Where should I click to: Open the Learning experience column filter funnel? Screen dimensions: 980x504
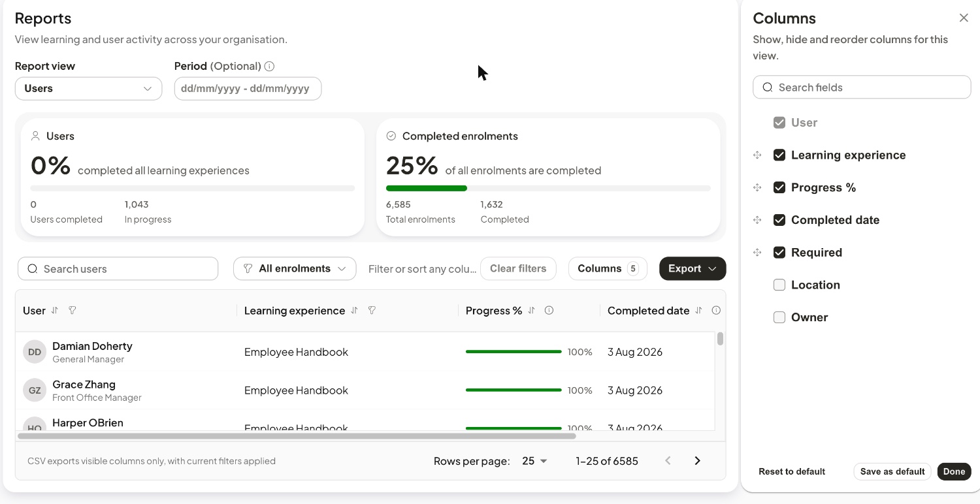372,311
